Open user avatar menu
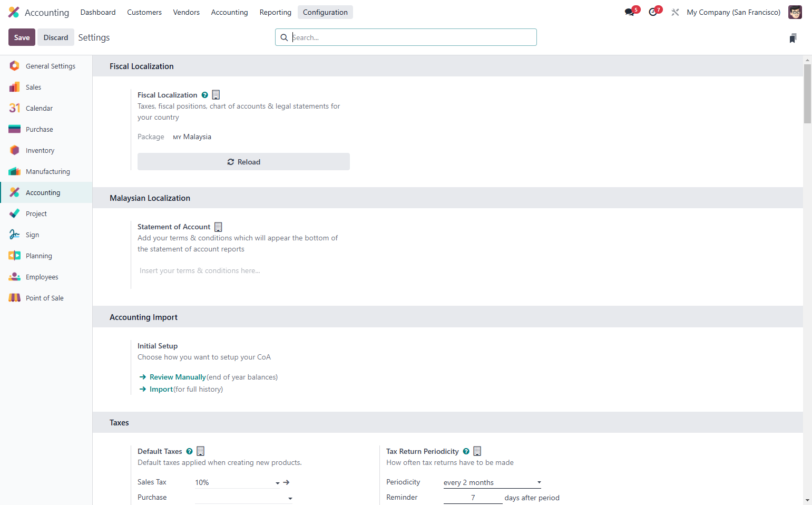 click(795, 12)
